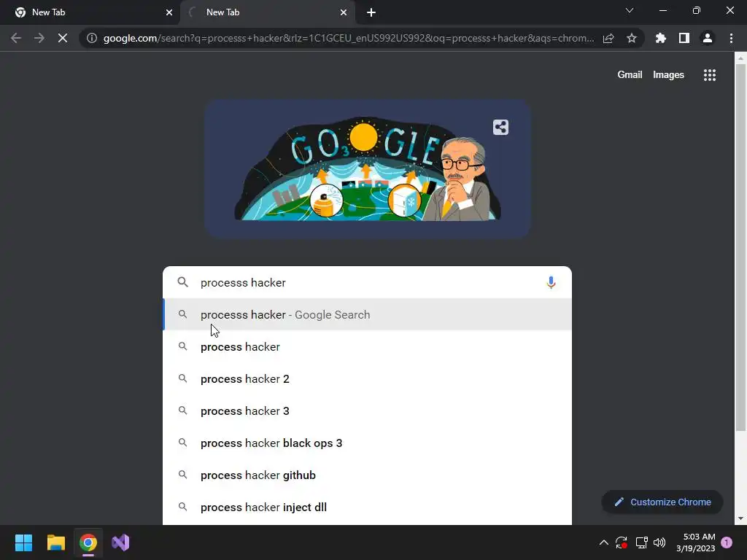
Task: Close the first New Tab
Action: click(169, 12)
